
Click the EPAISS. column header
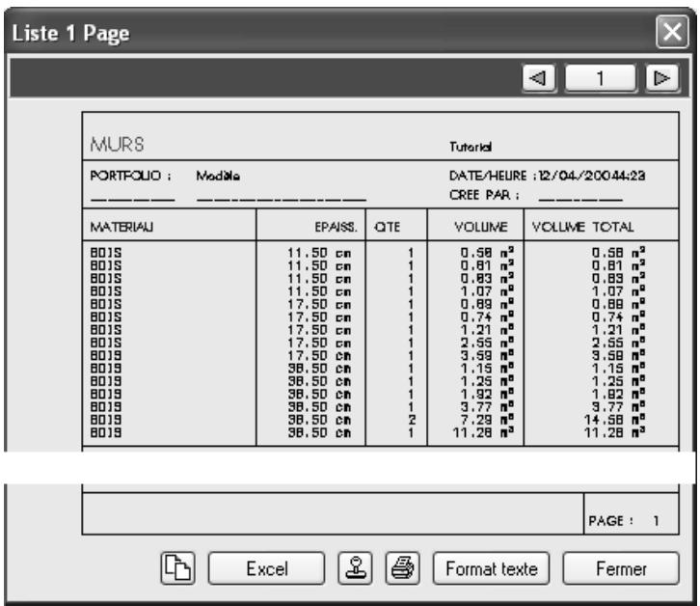337,227
